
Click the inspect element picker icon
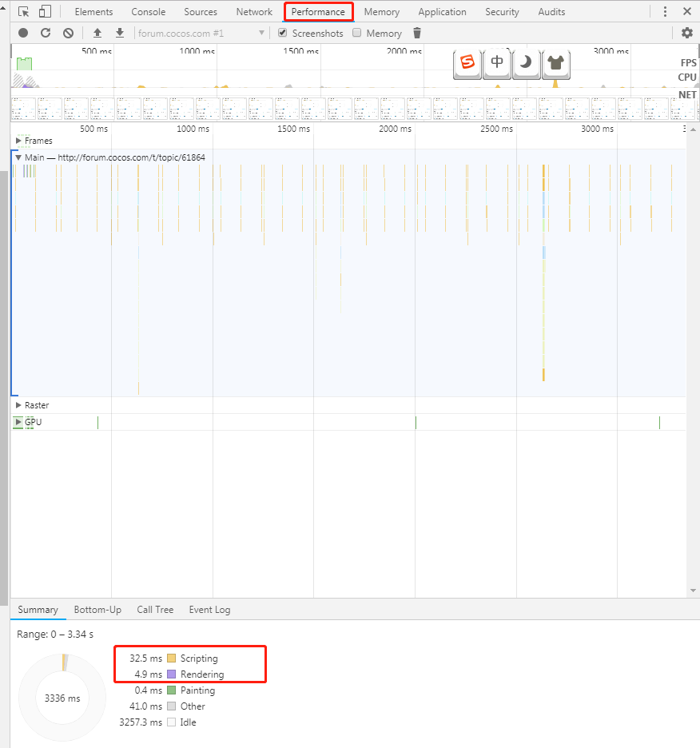23,11
